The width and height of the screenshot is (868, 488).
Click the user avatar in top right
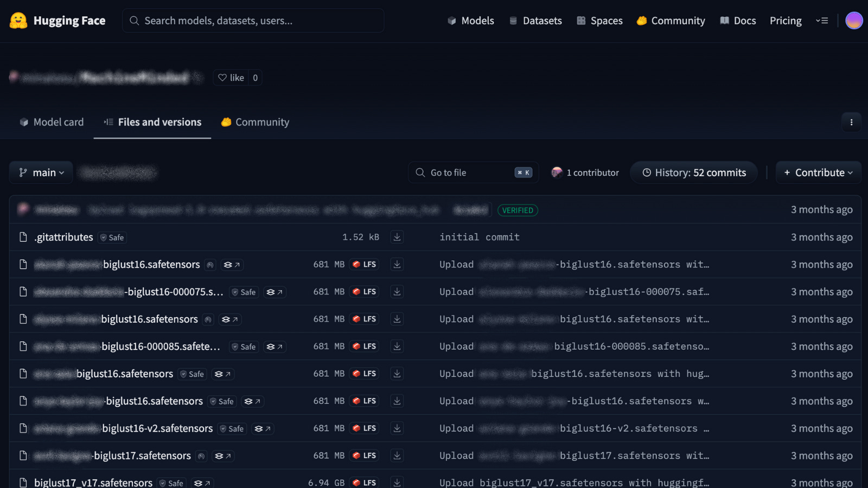click(x=854, y=21)
